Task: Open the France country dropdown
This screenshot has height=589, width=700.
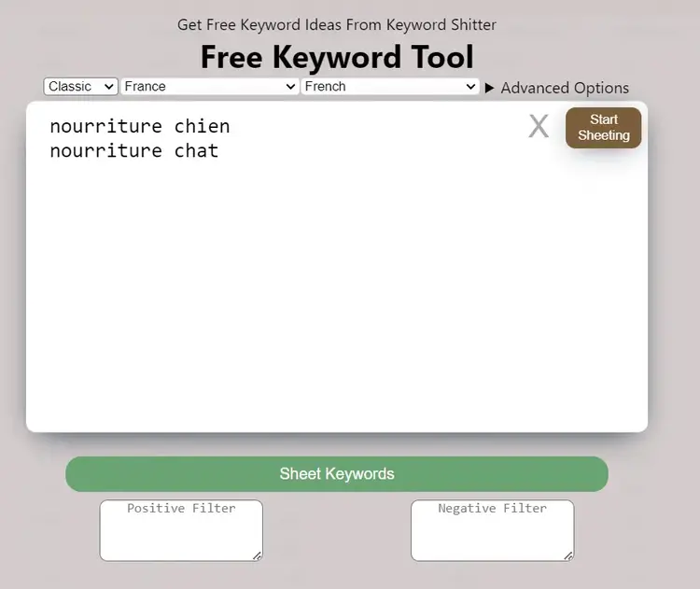Action: [209, 86]
